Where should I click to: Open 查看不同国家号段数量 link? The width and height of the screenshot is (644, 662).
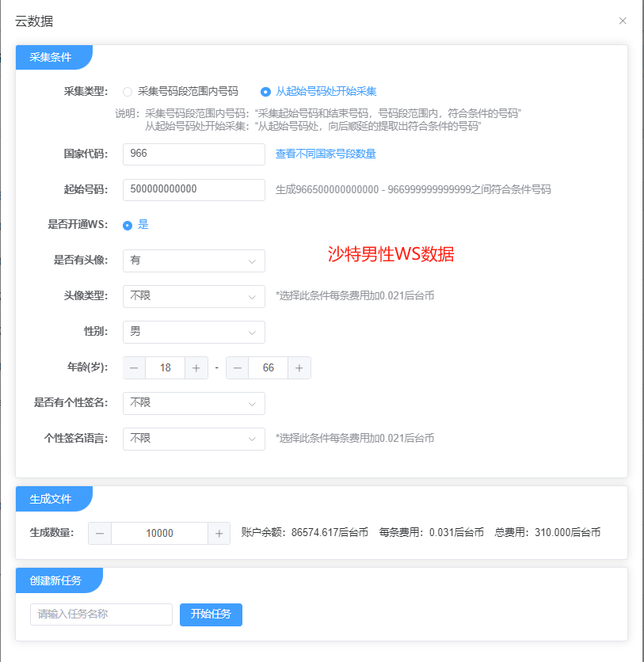pyautogui.click(x=326, y=154)
